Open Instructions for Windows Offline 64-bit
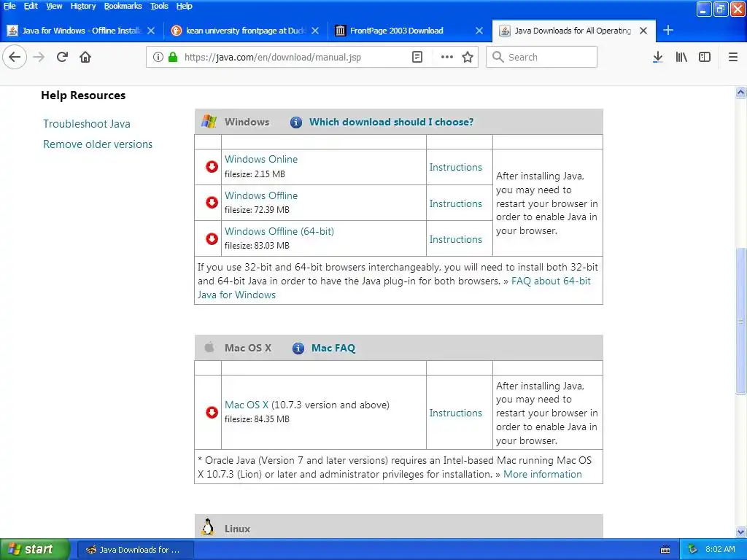The width and height of the screenshot is (747, 560). (x=455, y=239)
